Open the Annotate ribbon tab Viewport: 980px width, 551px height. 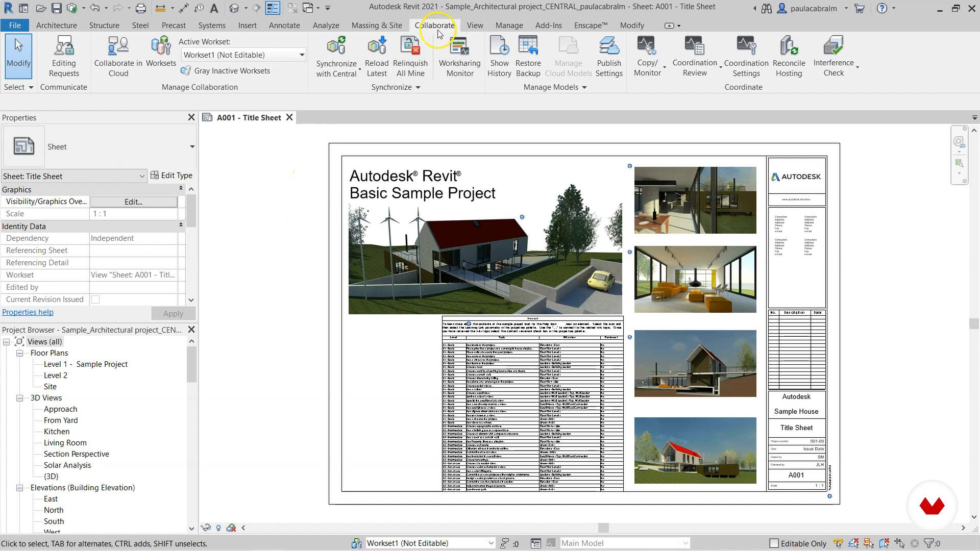[284, 25]
